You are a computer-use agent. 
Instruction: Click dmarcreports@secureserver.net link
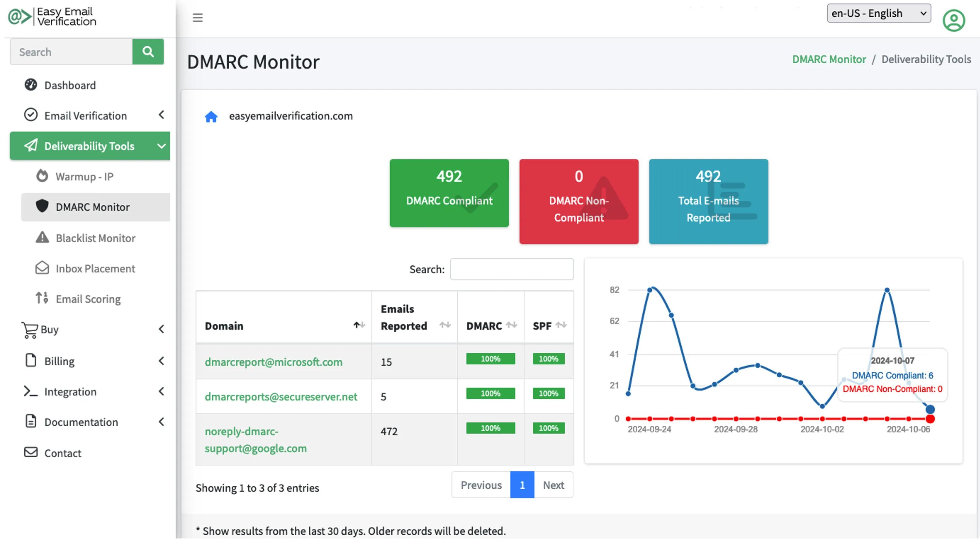[281, 397]
